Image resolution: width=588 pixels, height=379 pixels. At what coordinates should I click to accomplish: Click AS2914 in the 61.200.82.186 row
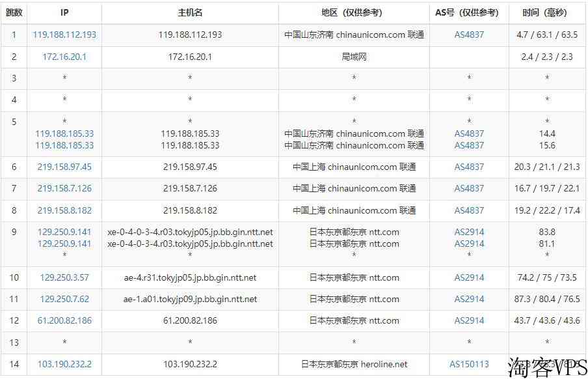coord(469,321)
